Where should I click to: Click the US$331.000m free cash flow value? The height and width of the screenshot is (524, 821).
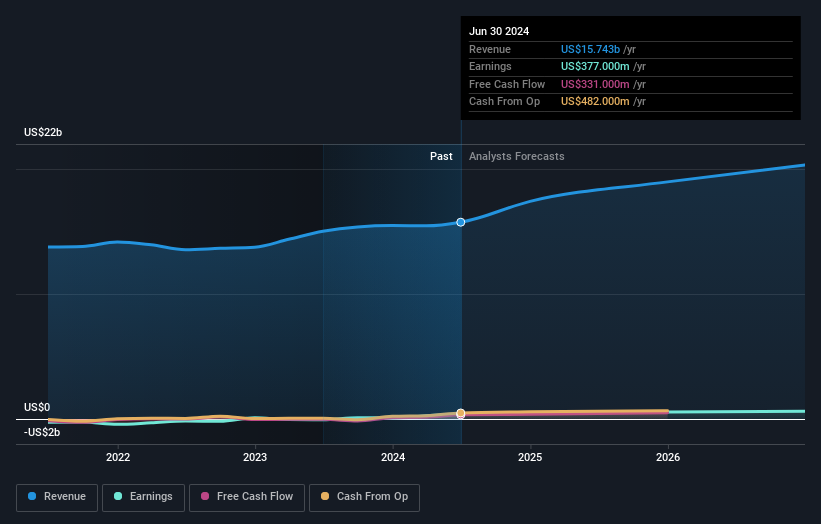click(595, 84)
